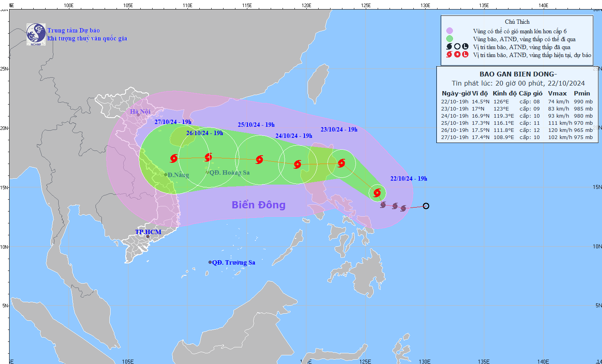Select the typhoon symbol at 22/10/24 - 19h position

378,193
